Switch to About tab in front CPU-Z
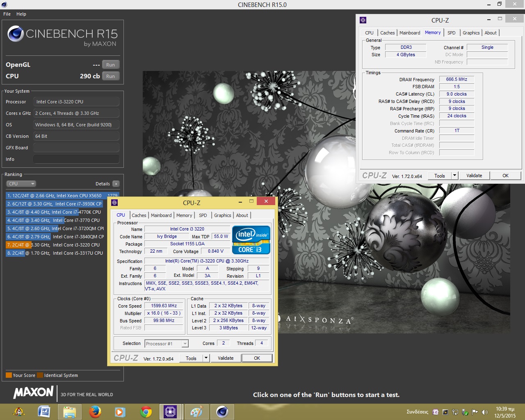 (242, 215)
